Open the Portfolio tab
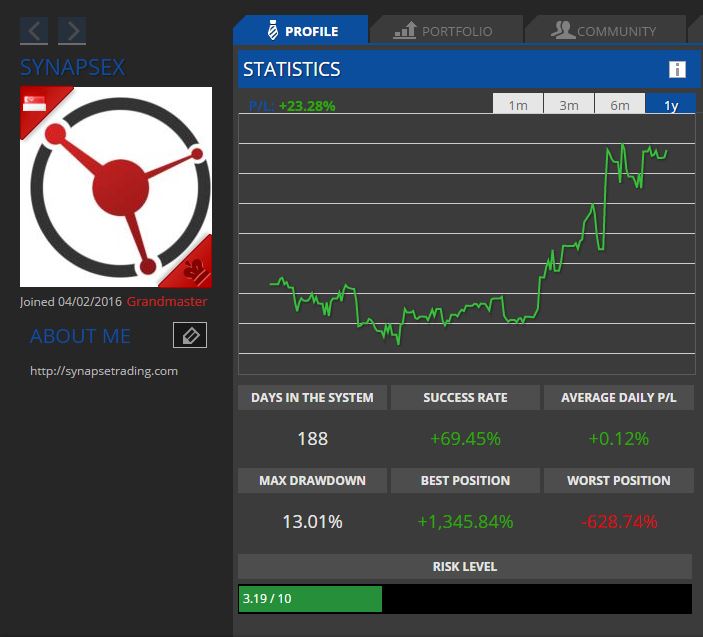Image resolution: width=703 pixels, height=637 pixels. (x=444, y=31)
